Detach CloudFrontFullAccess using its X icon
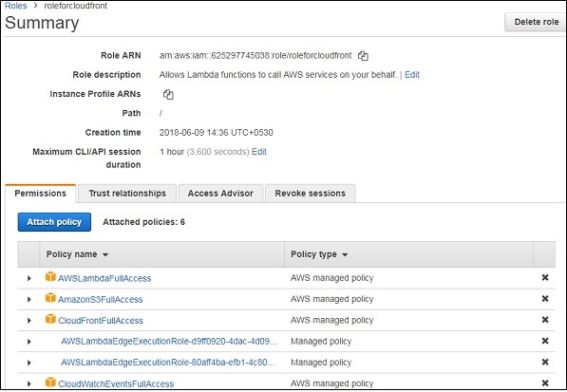The height and width of the screenshot is (392, 567). coord(545,320)
